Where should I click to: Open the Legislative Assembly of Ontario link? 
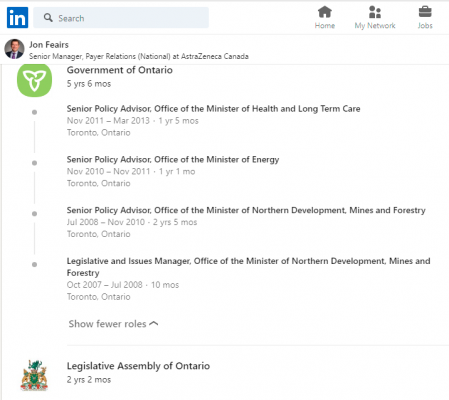tap(138, 366)
